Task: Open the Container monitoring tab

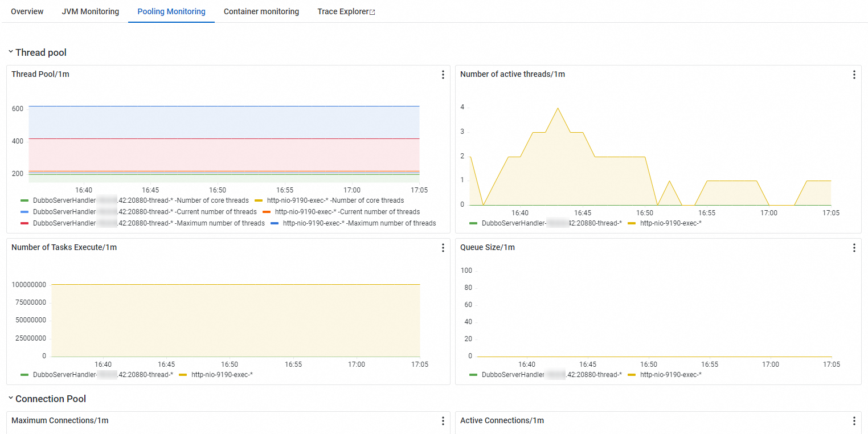Action: (261, 11)
